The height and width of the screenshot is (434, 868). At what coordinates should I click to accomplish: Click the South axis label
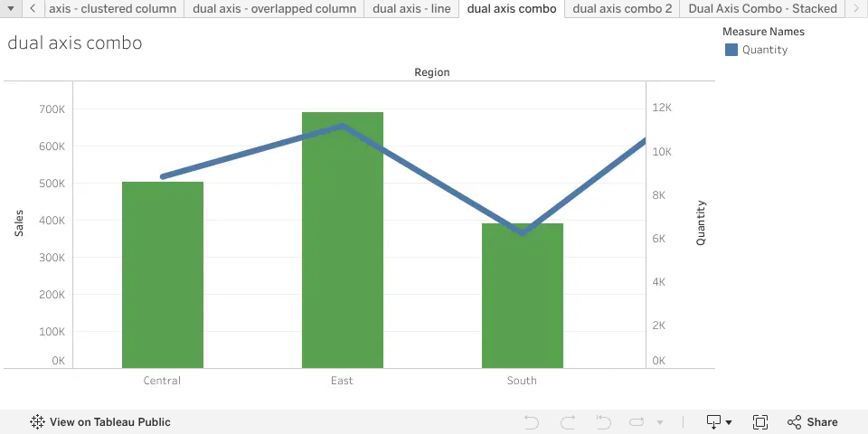522,381
